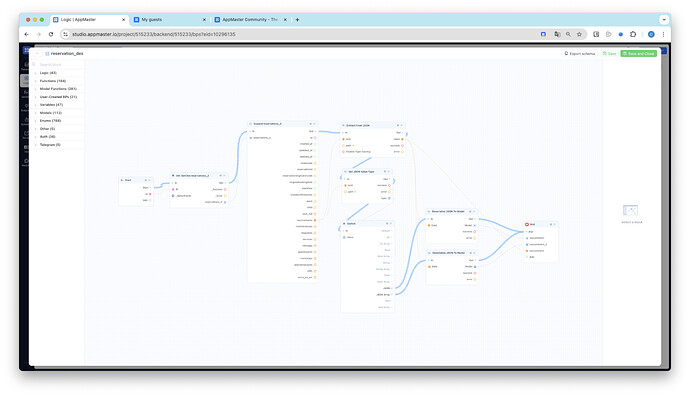Viewport: 690px width, 396px height.
Task: Click the Export schema button
Action: click(580, 53)
